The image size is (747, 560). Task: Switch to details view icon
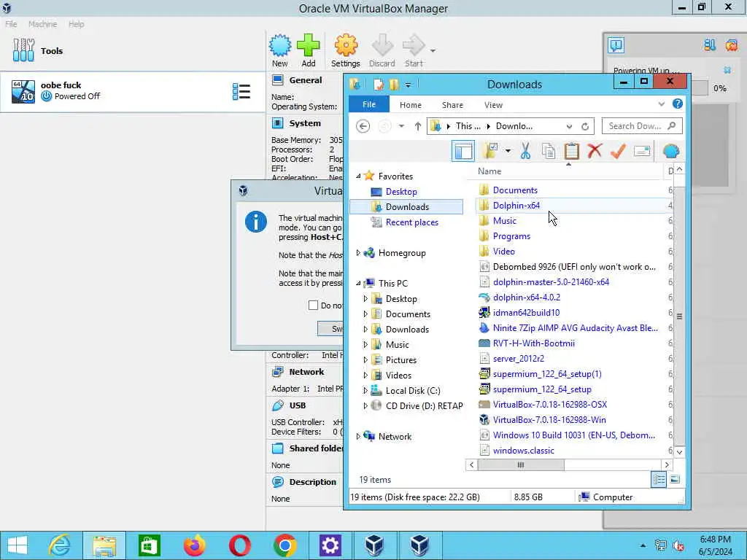(659, 480)
